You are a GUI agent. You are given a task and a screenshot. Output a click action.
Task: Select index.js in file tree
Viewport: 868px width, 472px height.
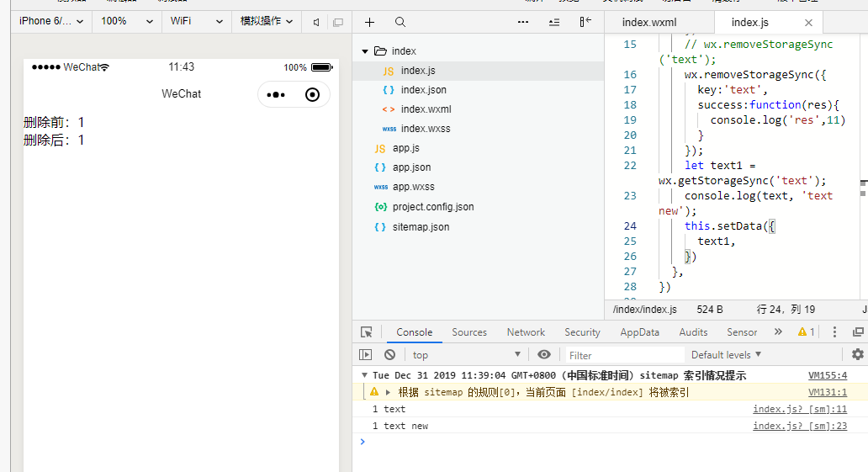[479, 71]
